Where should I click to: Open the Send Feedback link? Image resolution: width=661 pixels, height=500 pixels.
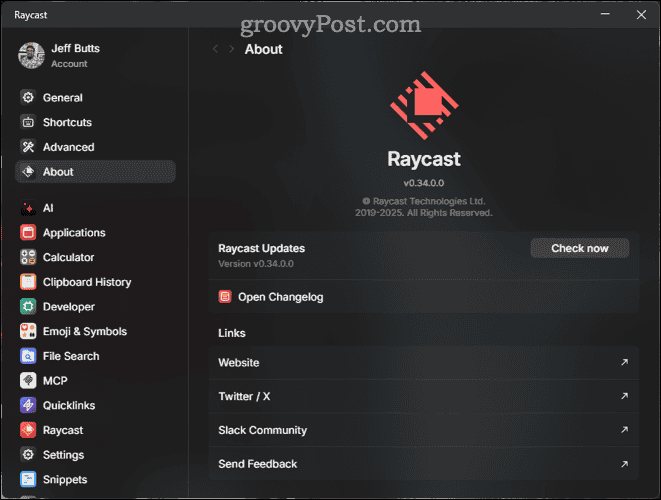point(424,464)
